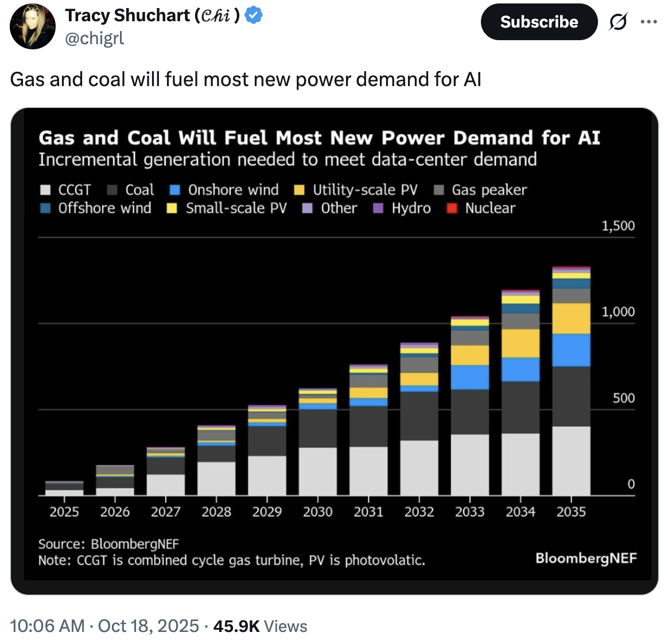Click the 45.9K Views count
Screen dimensions: 668x644
pos(260,626)
